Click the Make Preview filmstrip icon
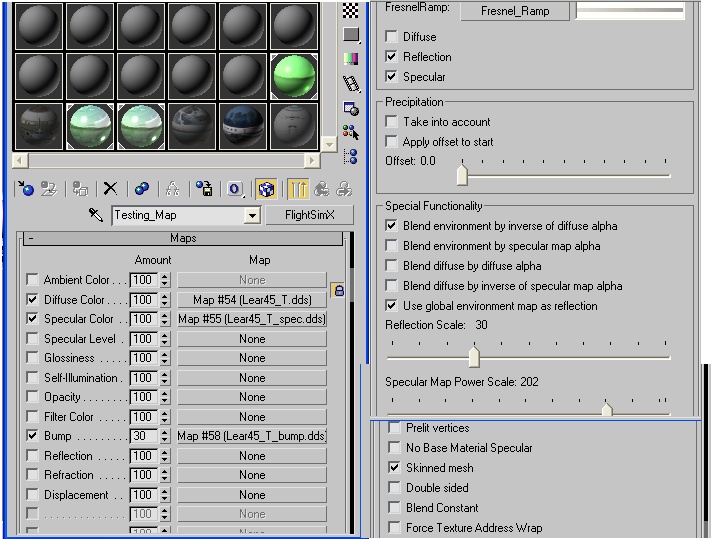 tap(350, 83)
